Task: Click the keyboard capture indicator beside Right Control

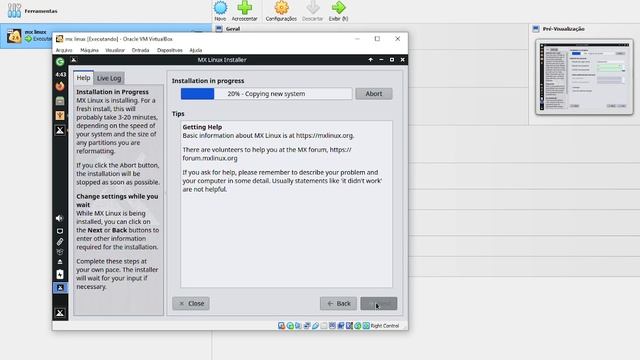Action: pos(366,326)
